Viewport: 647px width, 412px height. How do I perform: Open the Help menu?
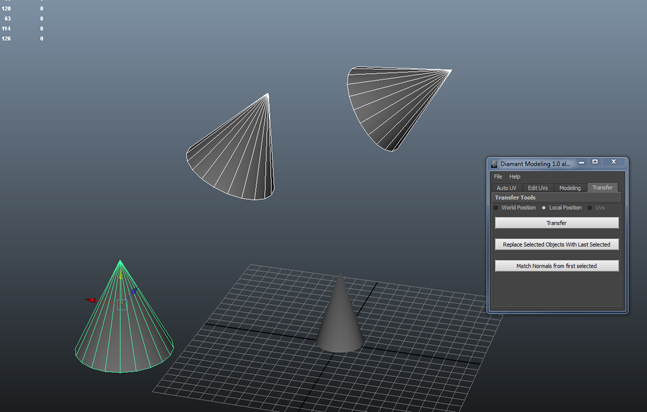[x=515, y=177]
